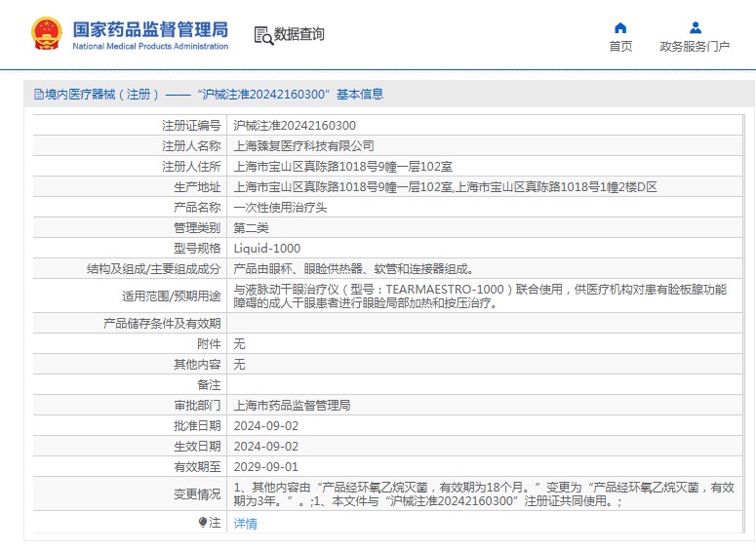Viewport: 756px width, 552px height.
Task: Click the 政务服务门户 user icon
Action: click(696, 28)
